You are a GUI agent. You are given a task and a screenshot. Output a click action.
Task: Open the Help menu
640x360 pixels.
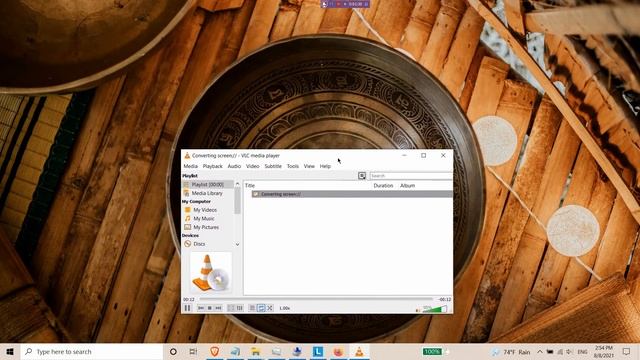pos(325,166)
